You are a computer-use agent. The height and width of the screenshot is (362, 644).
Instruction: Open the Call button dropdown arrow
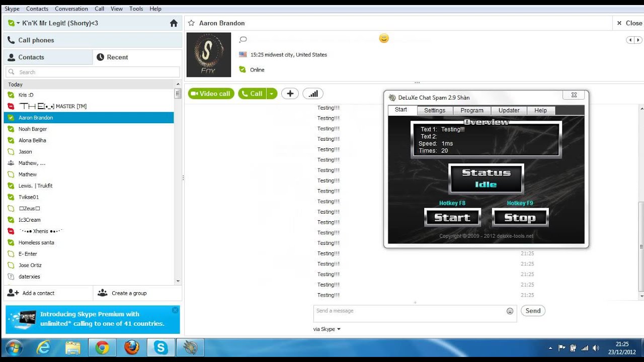272,94
